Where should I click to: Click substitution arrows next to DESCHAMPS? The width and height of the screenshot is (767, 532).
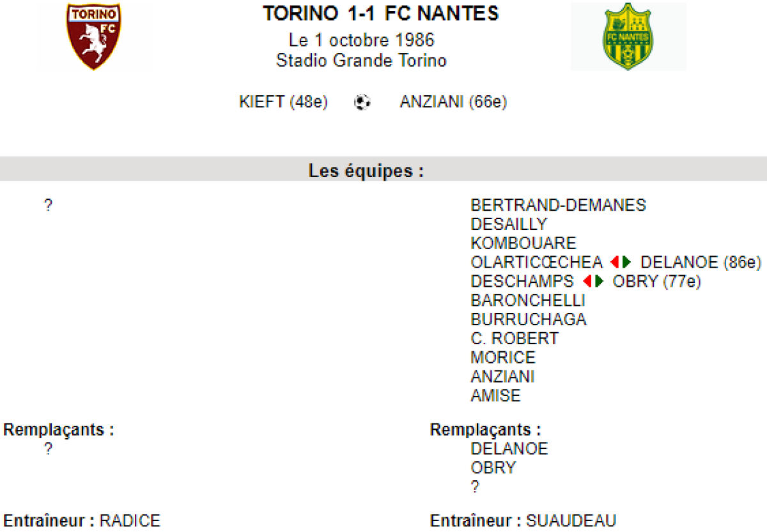coord(593,282)
